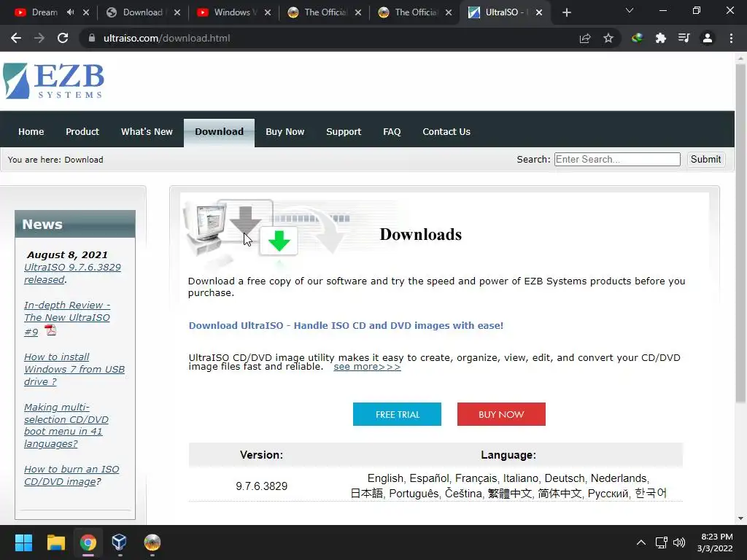747x560 pixels.
Task: Click the red BUY NOW button
Action: click(x=501, y=414)
